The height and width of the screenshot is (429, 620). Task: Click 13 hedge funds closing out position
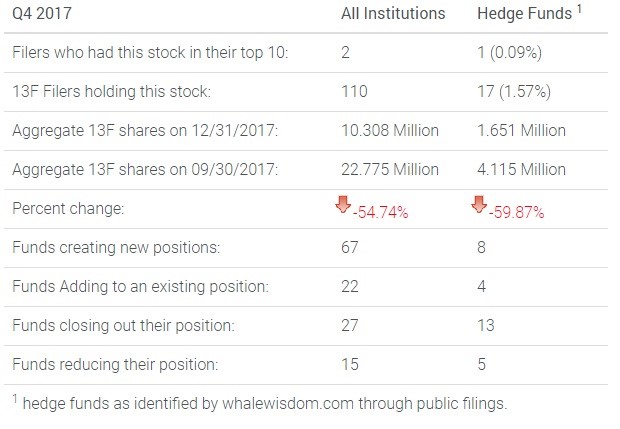(486, 326)
